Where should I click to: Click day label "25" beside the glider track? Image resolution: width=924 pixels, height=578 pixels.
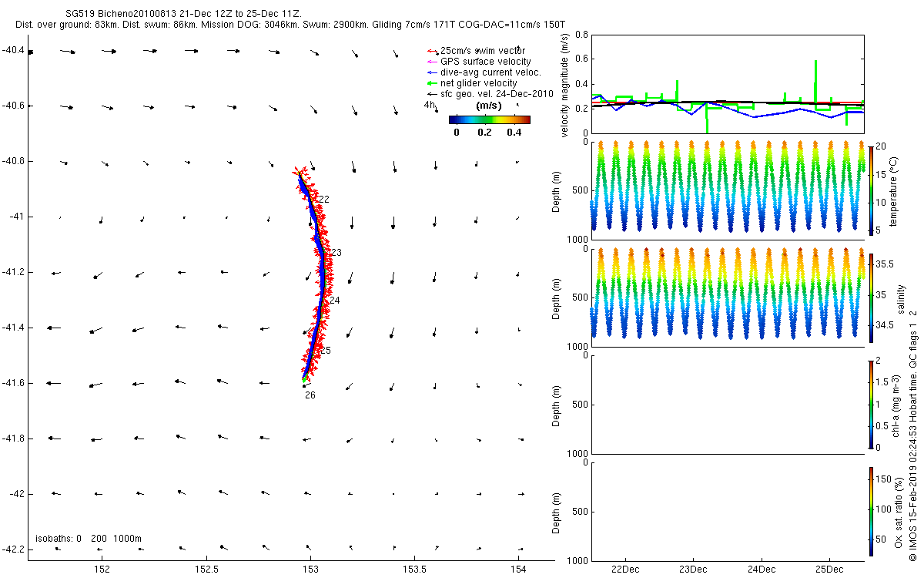(x=325, y=351)
